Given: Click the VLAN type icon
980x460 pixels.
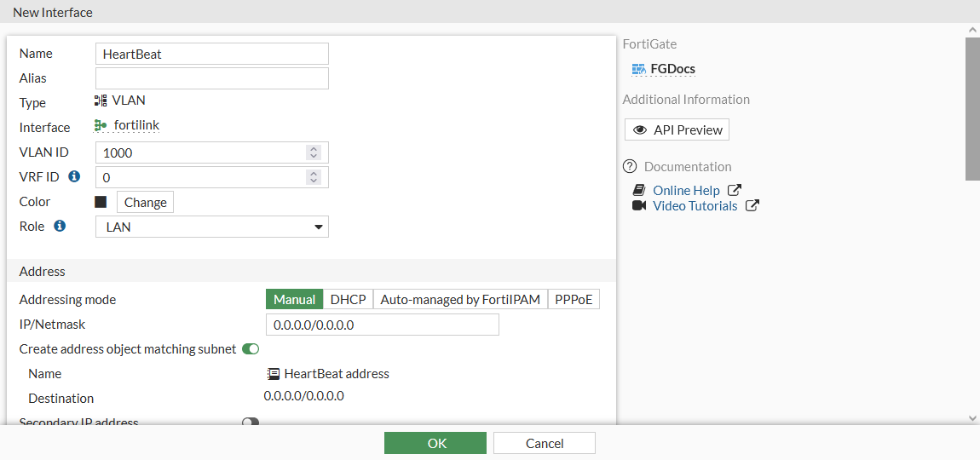Looking at the screenshot, I should [x=101, y=101].
